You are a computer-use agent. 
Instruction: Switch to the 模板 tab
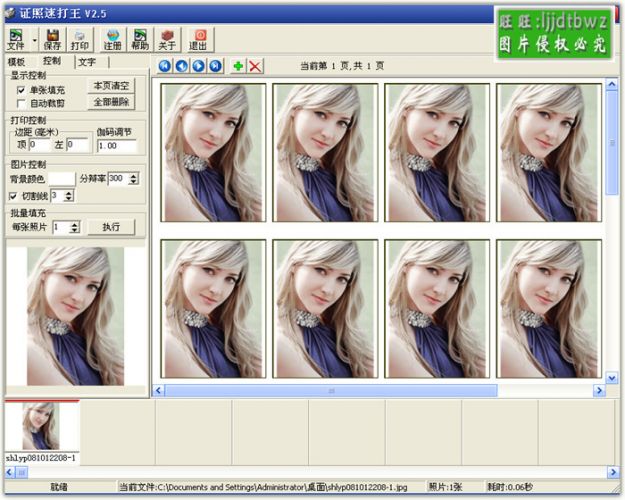click(x=17, y=62)
